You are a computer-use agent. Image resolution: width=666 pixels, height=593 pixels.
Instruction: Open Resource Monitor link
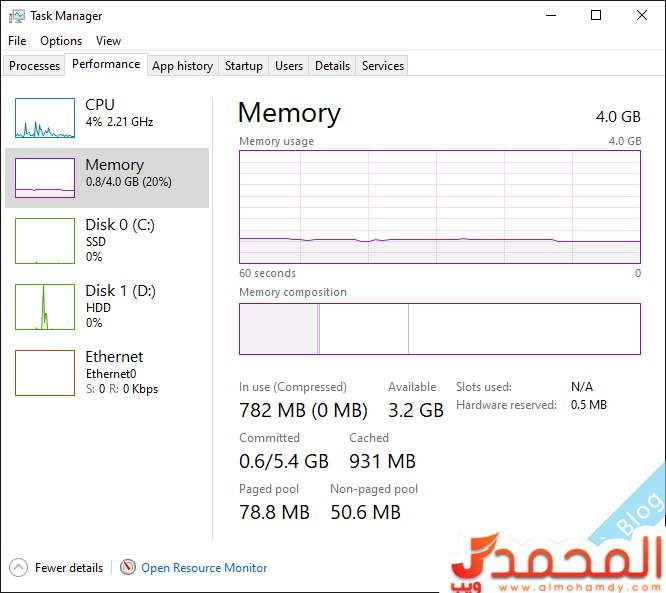(x=204, y=568)
